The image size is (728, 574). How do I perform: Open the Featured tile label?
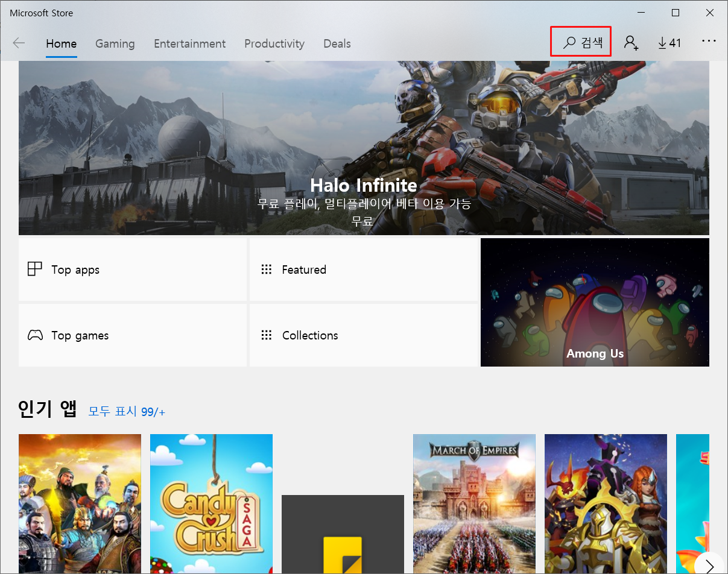tap(304, 270)
